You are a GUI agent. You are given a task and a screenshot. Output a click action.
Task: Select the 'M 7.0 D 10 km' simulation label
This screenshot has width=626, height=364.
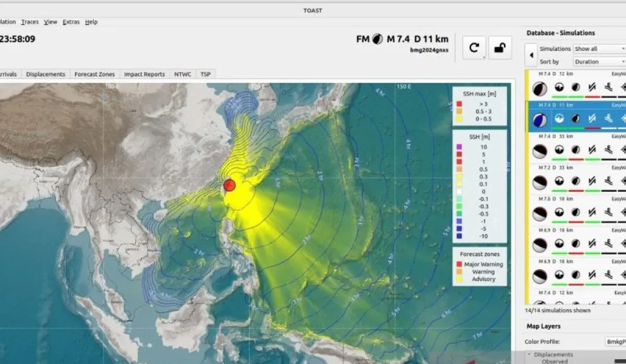556,199
